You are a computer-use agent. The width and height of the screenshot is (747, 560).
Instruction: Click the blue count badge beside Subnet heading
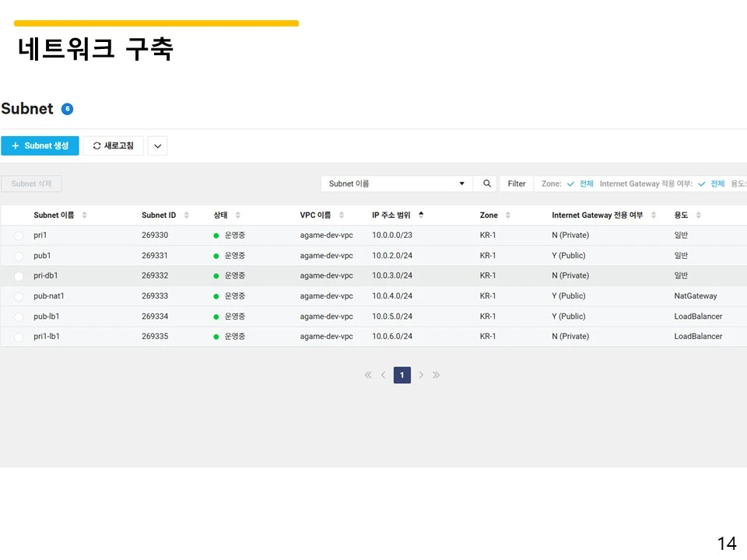pyautogui.click(x=67, y=108)
